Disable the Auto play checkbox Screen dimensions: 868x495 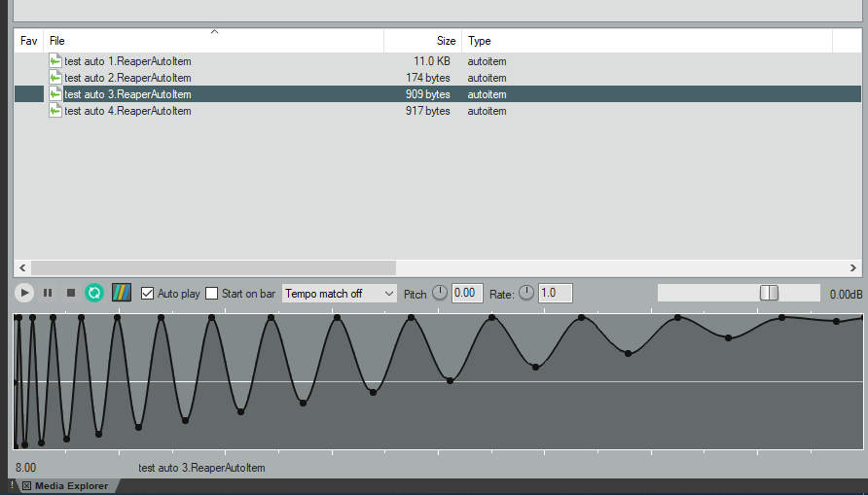147,293
